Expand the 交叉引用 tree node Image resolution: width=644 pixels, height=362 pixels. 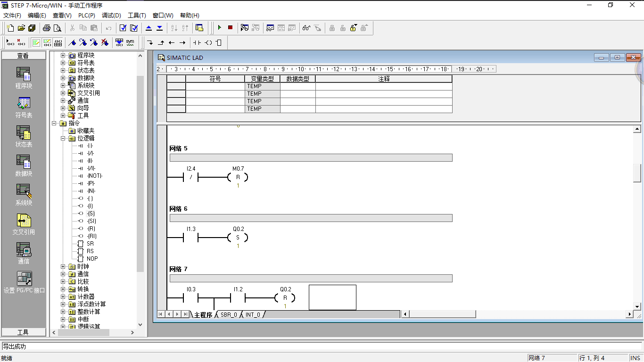(x=63, y=93)
